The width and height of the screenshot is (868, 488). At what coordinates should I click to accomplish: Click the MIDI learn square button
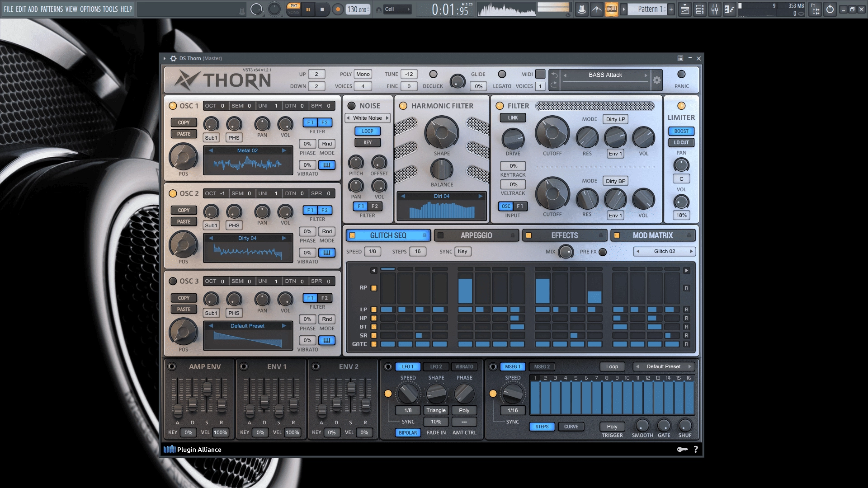pos(540,74)
